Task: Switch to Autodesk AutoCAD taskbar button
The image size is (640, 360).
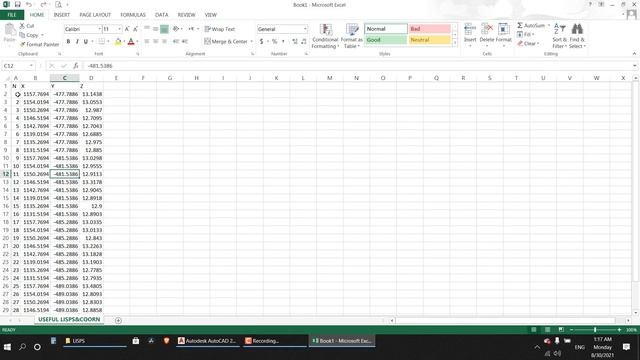Action: [x=208, y=341]
